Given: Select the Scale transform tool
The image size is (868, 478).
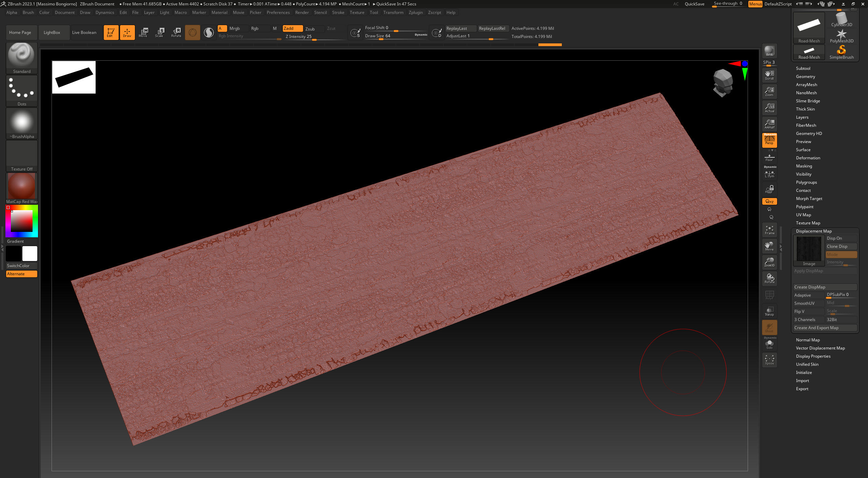Looking at the screenshot, I should pos(159,32).
